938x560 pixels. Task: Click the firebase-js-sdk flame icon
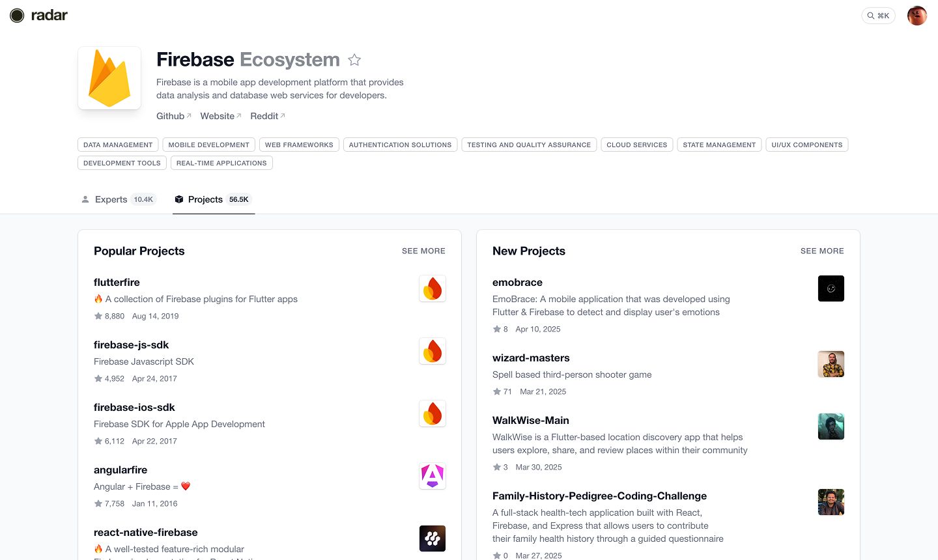tap(433, 351)
